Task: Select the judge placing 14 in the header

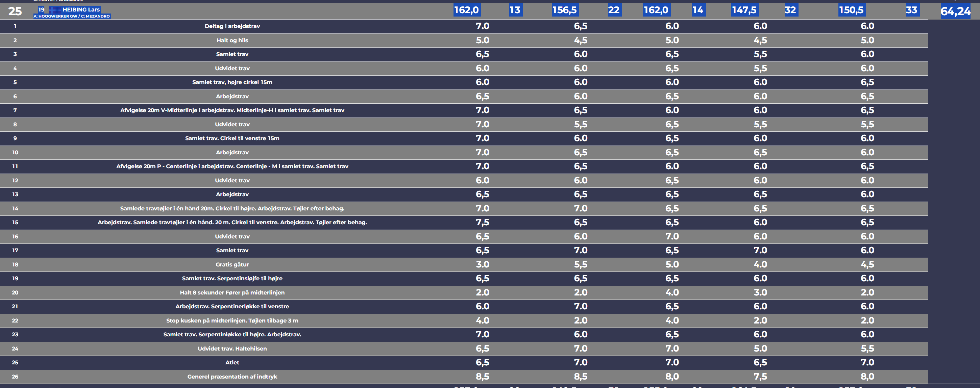Action: 698,10
